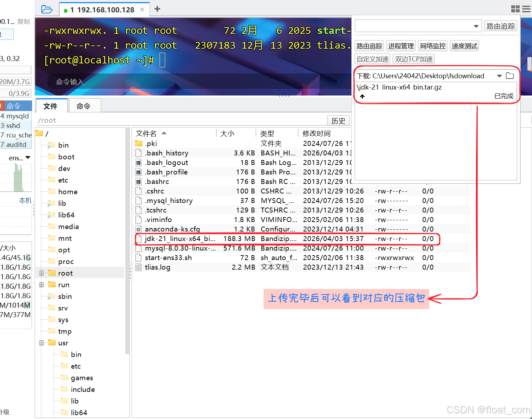This screenshot has height=419, width=532.
Task: Click the mysql-8.0.30-linux file icon
Action: pyautogui.click(x=139, y=248)
